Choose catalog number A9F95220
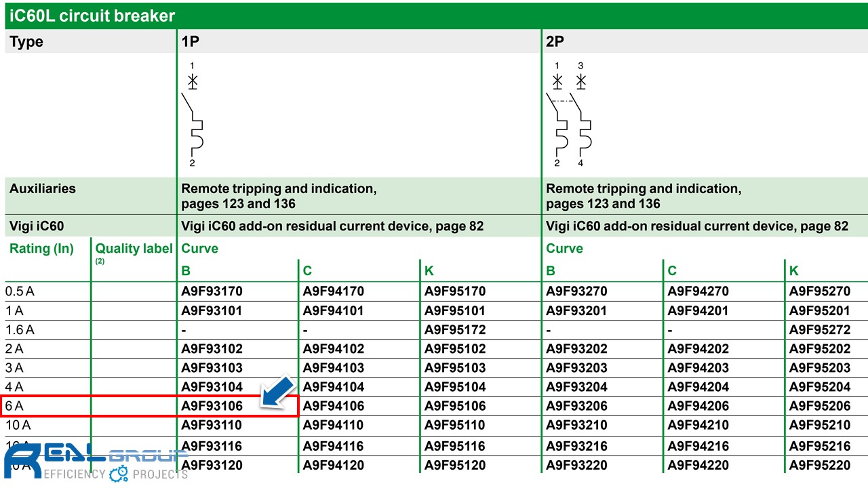This screenshot has height=488, width=868. (x=820, y=465)
